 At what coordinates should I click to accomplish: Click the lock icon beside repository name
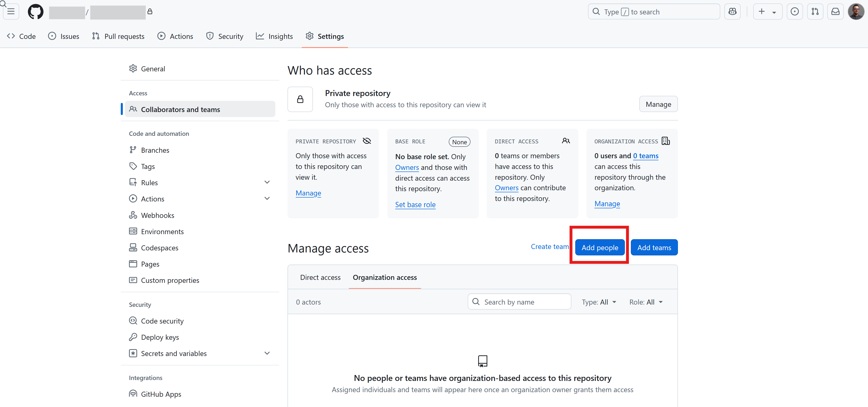click(x=150, y=12)
